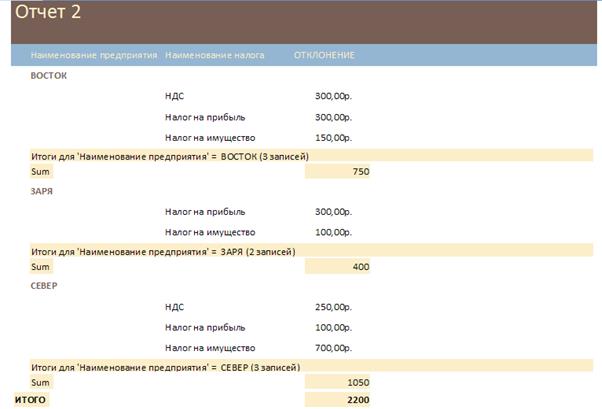Select the ЗАРЯ sum value 400
The image size is (602, 409).
coord(337,267)
